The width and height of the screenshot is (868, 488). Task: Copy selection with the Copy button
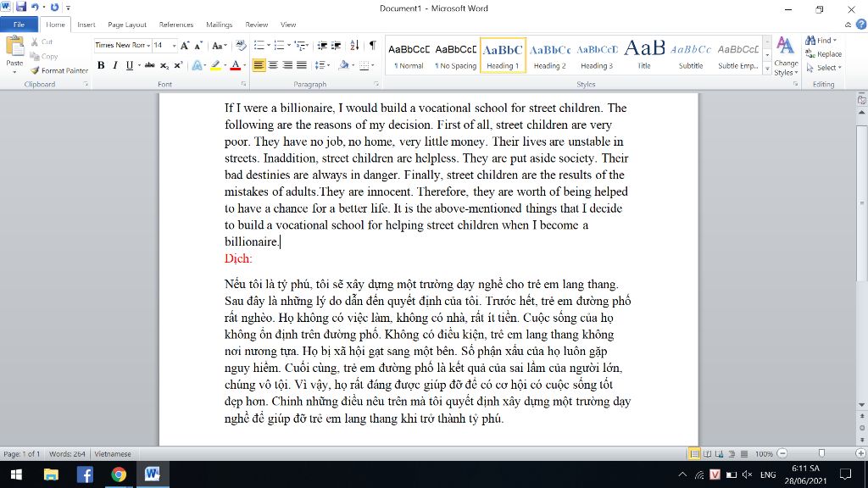(x=44, y=57)
